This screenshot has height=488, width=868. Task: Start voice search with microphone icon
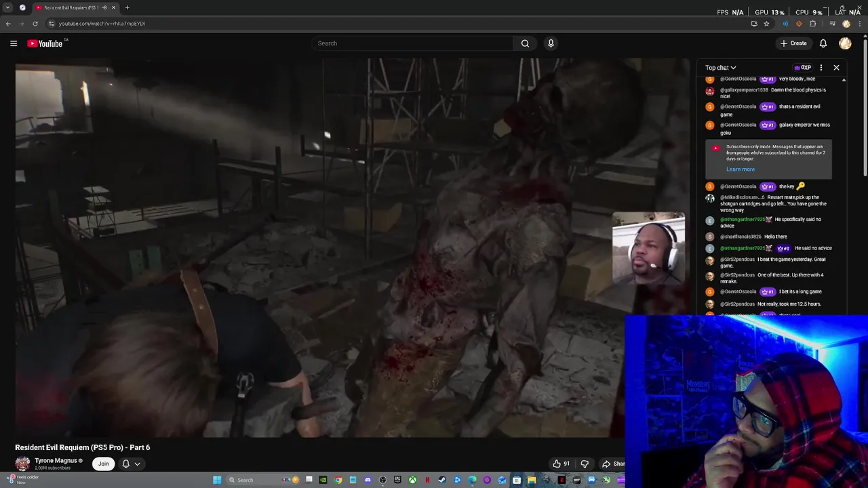(551, 43)
